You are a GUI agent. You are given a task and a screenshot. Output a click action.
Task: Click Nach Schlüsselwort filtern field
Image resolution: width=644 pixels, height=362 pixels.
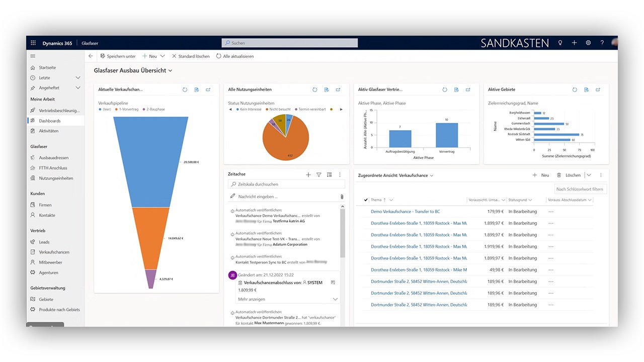click(x=580, y=189)
